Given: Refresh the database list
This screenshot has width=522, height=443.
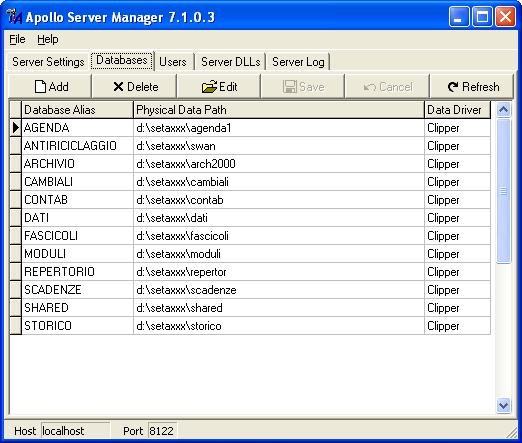Looking at the screenshot, I should click(472, 87).
